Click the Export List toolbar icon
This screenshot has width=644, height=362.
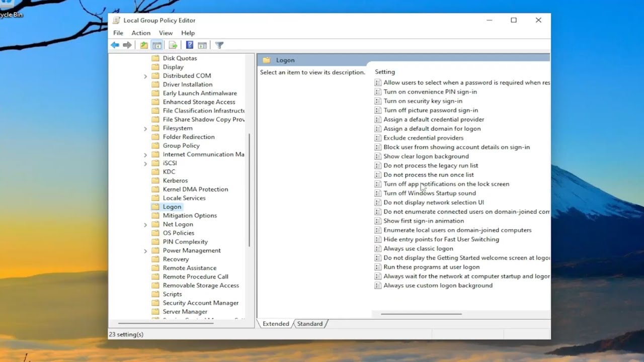pyautogui.click(x=173, y=45)
